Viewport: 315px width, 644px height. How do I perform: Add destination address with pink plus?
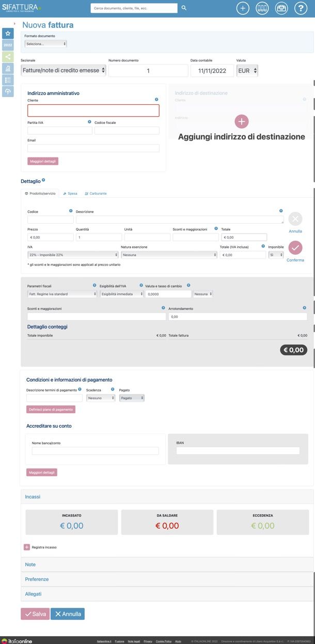[242, 121]
